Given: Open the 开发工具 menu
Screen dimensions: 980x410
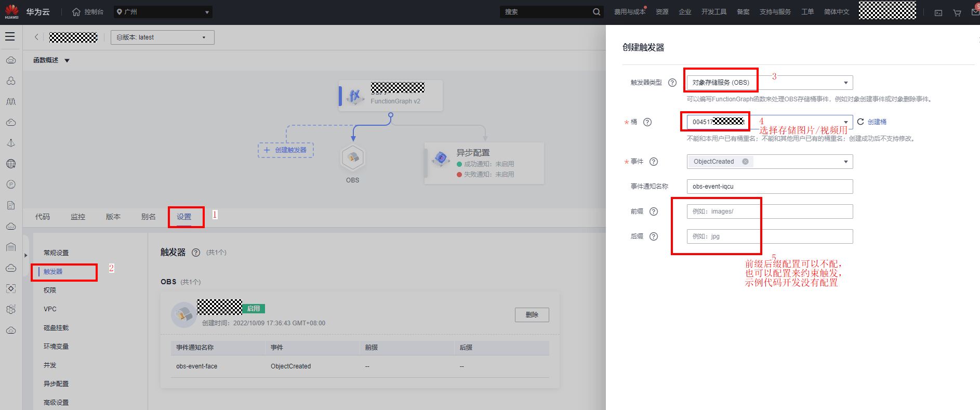Looking at the screenshot, I should pyautogui.click(x=714, y=12).
